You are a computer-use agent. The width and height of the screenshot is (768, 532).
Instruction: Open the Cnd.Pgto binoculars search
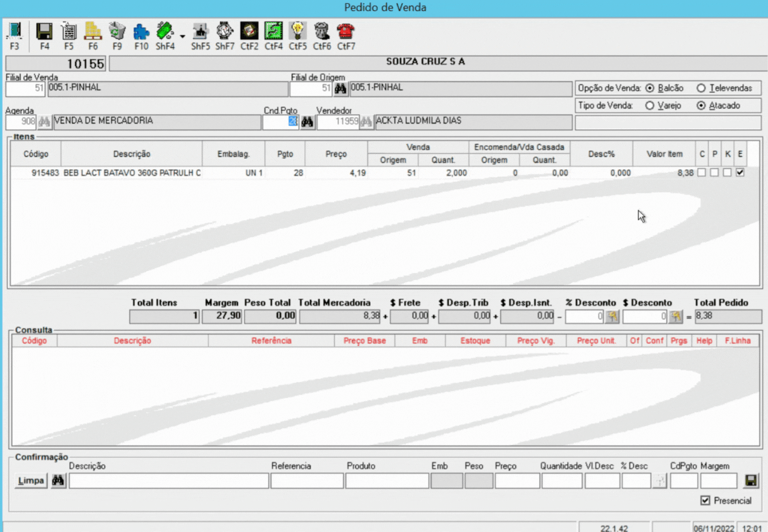pyautogui.click(x=307, y=122)
